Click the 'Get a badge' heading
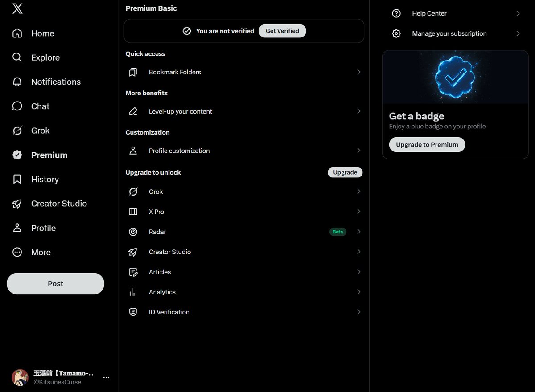The width and height of the screenshot is (535, 392). pyautogui.click(x=416, y=116)
